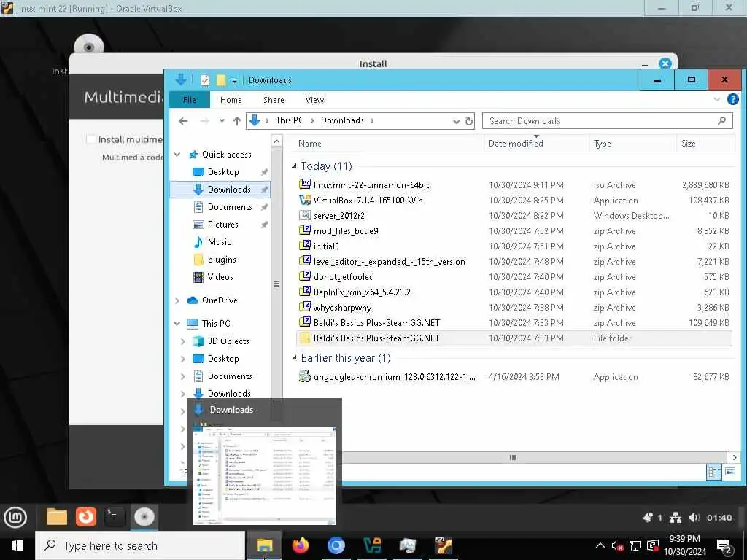Expand the ribbon with chevron arrow
The height and width of the screenshot is (560, 747).
click(x=717, y=99)
